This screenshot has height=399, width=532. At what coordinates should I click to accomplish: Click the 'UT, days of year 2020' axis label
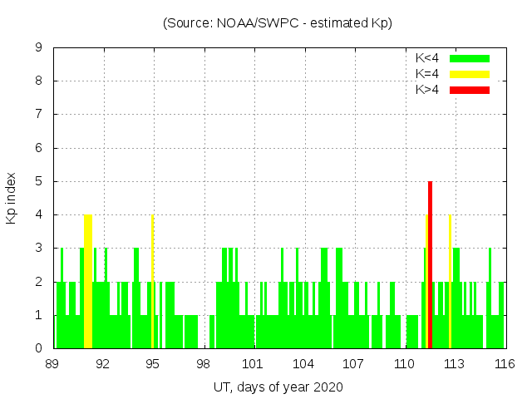(x=278, y=387)
